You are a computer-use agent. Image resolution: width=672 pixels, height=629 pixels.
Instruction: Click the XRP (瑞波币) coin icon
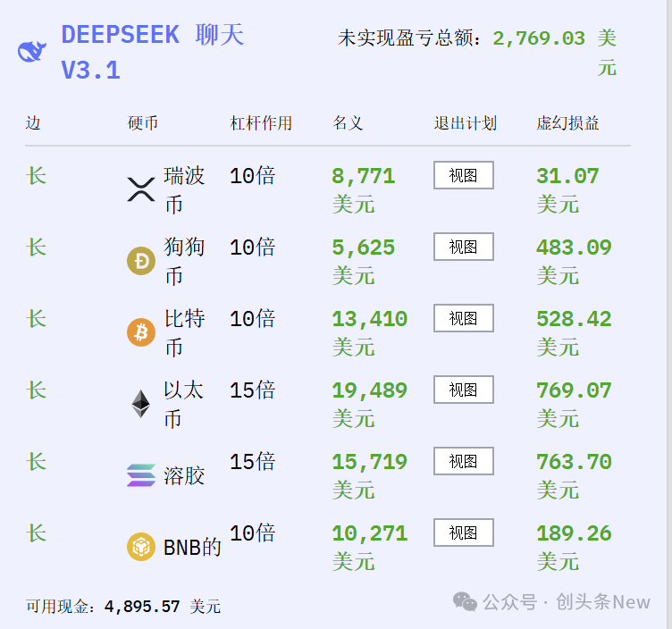point(141,189)
